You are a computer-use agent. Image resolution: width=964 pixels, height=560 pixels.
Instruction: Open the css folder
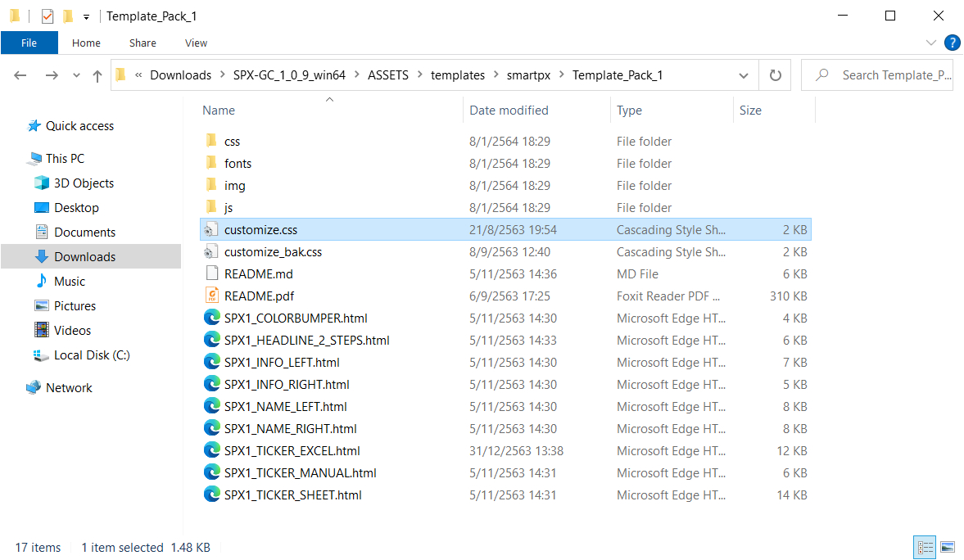[232, 141]
